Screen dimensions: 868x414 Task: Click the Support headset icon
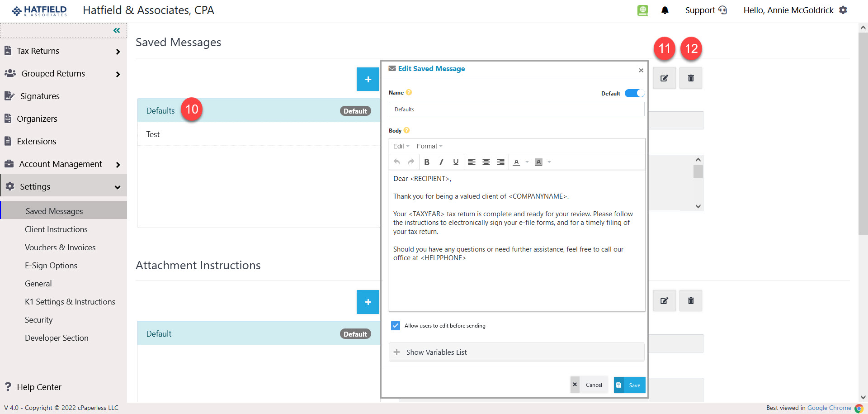point(722,10)
